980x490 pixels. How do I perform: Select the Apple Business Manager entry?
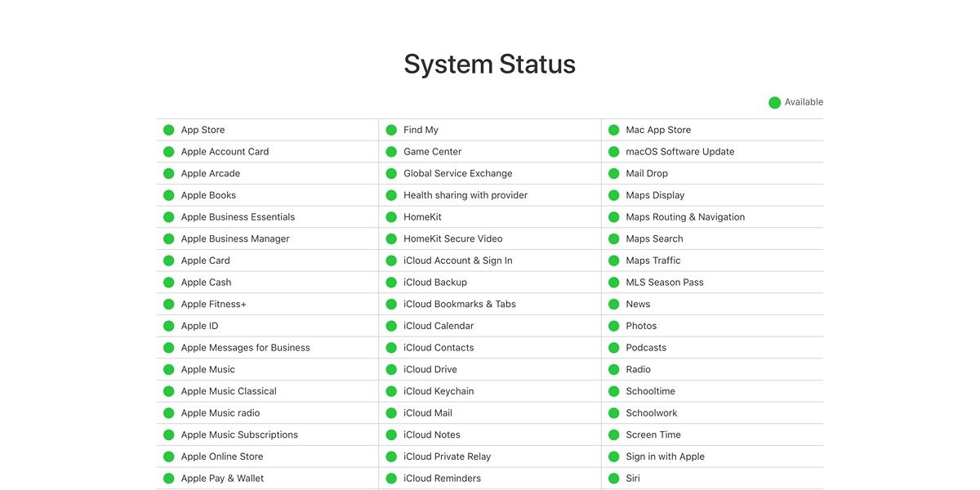[x=235, y=238]
